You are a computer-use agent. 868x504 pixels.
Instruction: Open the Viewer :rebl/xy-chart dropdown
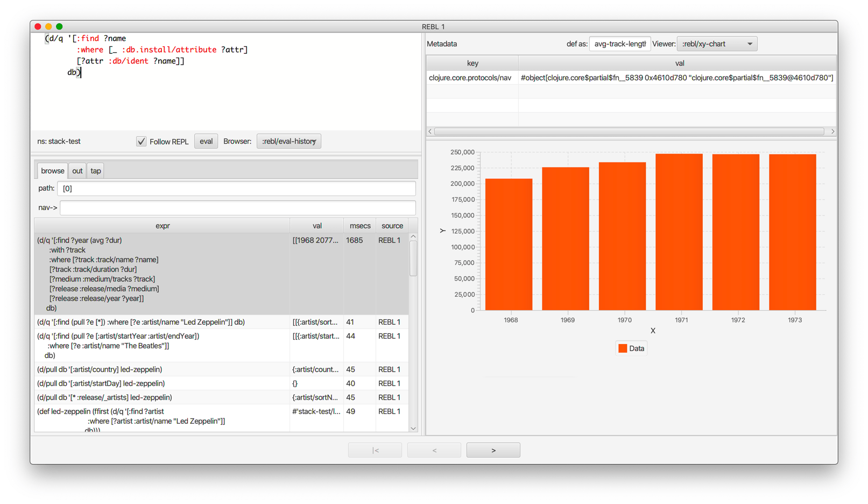coord(717,44)
